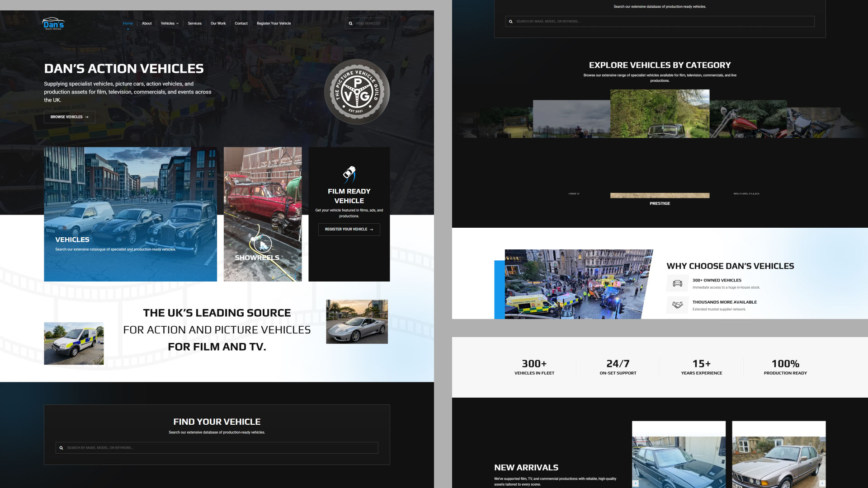Screen dimensions: 868x488
Task: Click the 15+ Years Experience stat
Action: coord(702,367)
